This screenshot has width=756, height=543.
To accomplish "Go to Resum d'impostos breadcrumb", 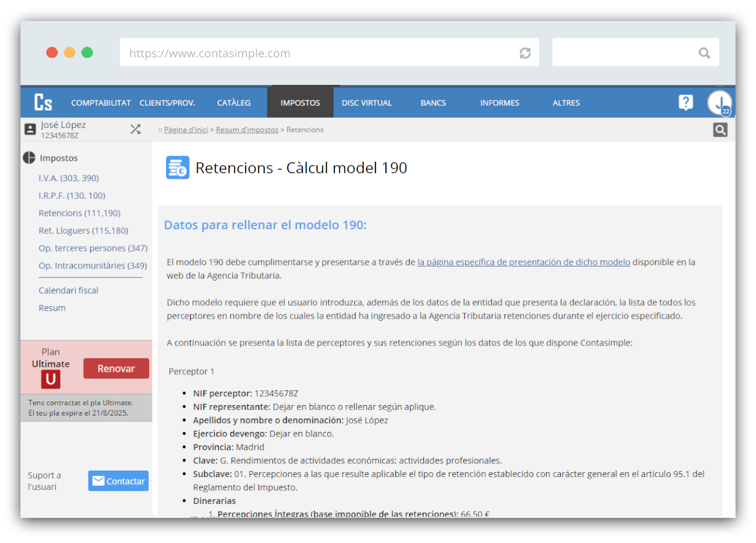I will pos(247,130).
